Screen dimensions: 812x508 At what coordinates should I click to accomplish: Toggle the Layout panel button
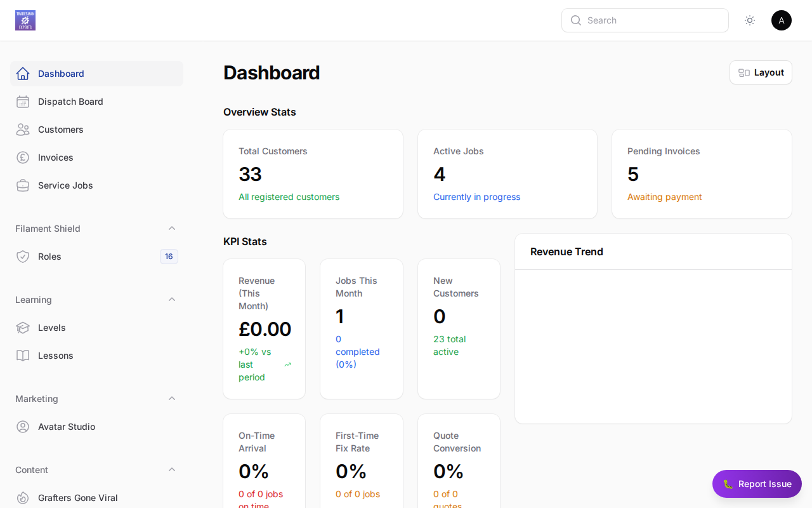click(761, 72)
